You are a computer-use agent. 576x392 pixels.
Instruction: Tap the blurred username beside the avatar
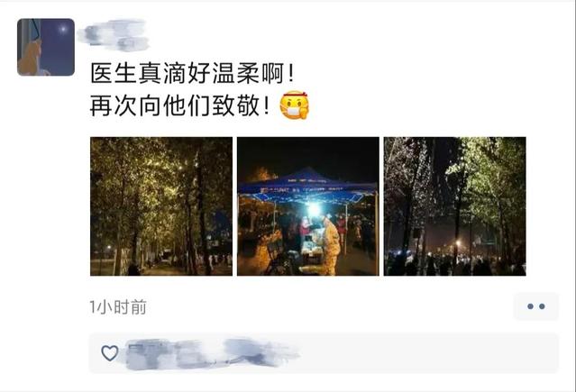click(114, 34)
